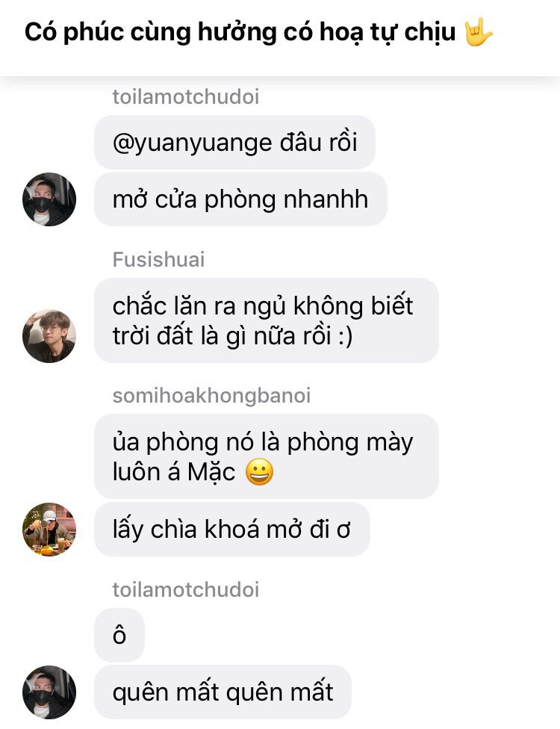Select the 'mở cửa phòng nhanhh' message bubble
560x729 pixels.
click(x=240, y=199)
